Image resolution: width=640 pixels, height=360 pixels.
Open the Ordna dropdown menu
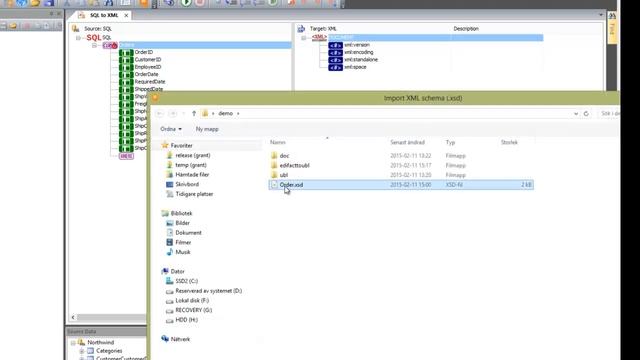(x=171, y=129)
